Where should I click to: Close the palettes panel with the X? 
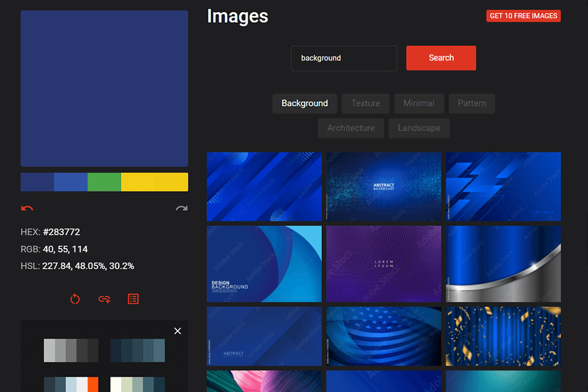tap(178, 331)
